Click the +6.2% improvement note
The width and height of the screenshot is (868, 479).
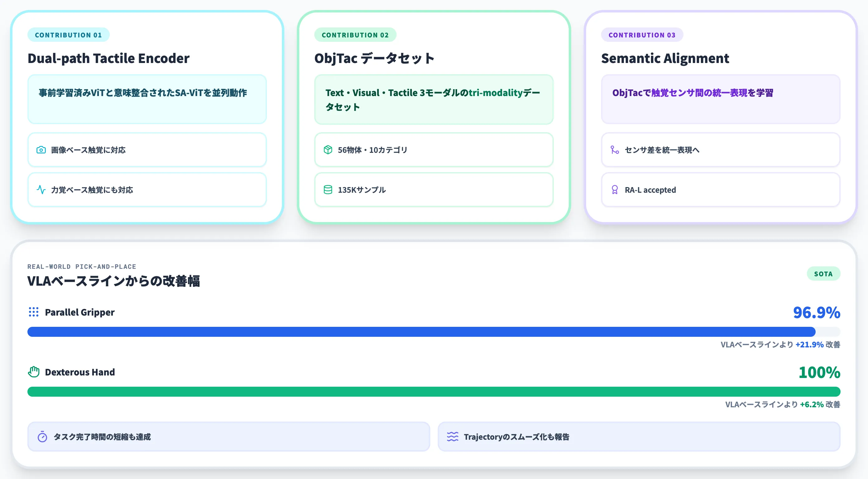(x=783, y=404)
